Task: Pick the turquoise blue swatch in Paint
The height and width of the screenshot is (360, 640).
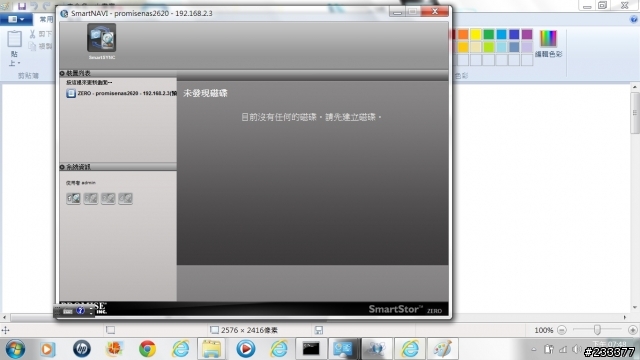Action: (501, 34)
